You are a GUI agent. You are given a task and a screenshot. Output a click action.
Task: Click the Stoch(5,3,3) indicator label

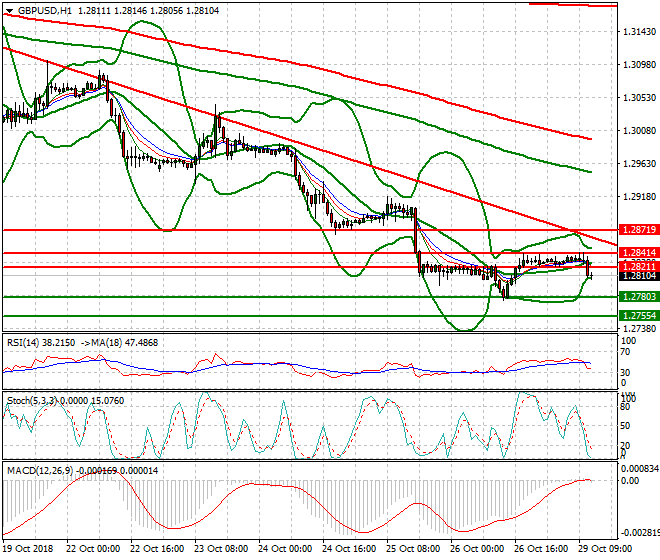[32, 401]
